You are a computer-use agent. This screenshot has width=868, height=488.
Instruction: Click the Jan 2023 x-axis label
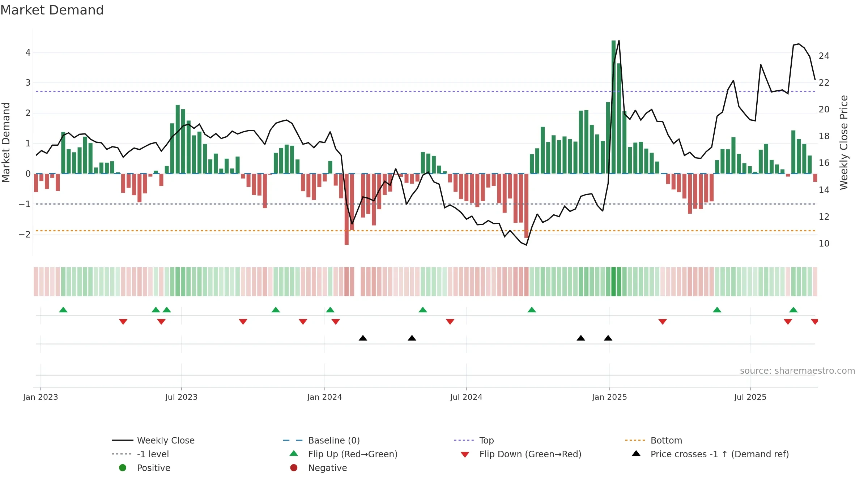pyautogui.click(x=41, y=397)
